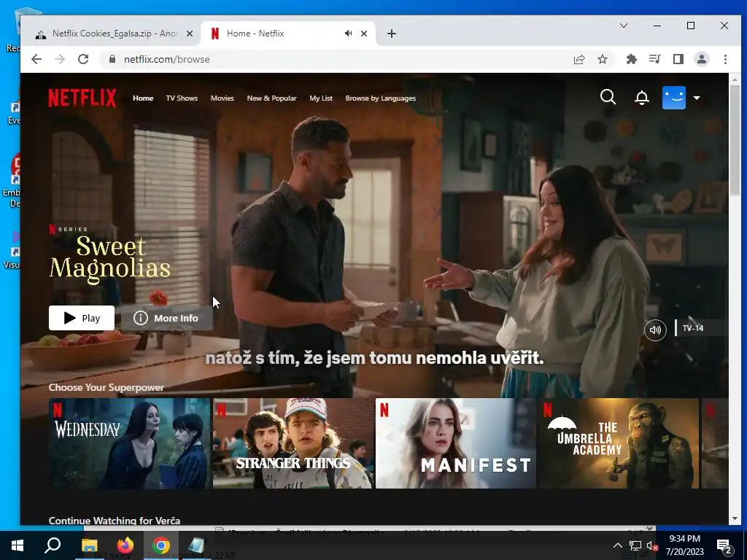Click scrollbar down arrow

[x=735, y=518]
